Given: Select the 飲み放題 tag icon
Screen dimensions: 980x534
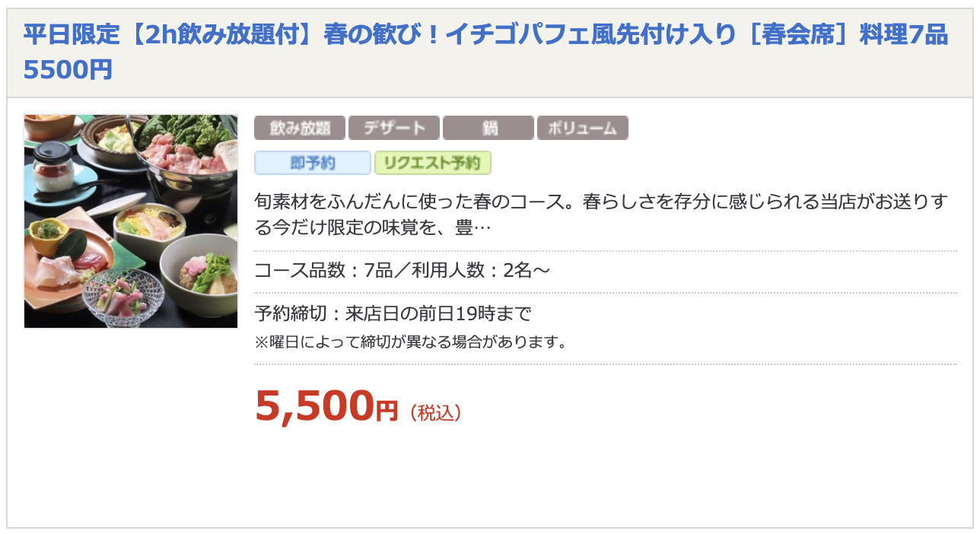Looking at the screenshot, I should point(300,128).
